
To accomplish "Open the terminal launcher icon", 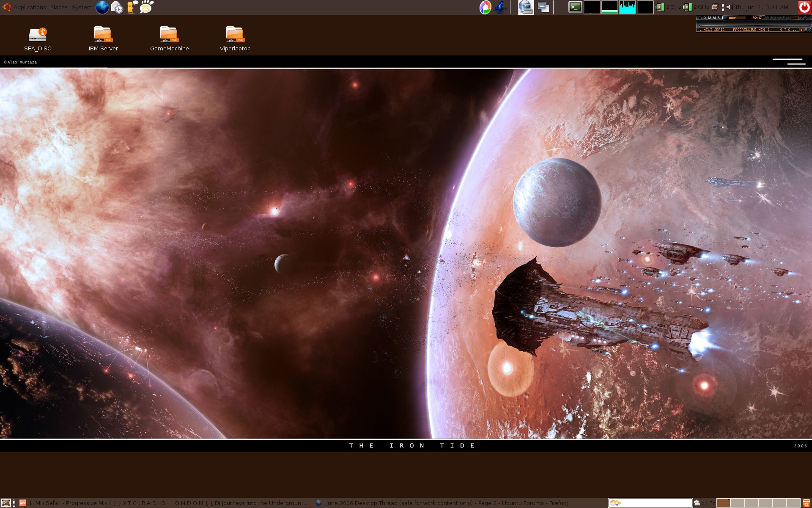I will pos(575,7).
